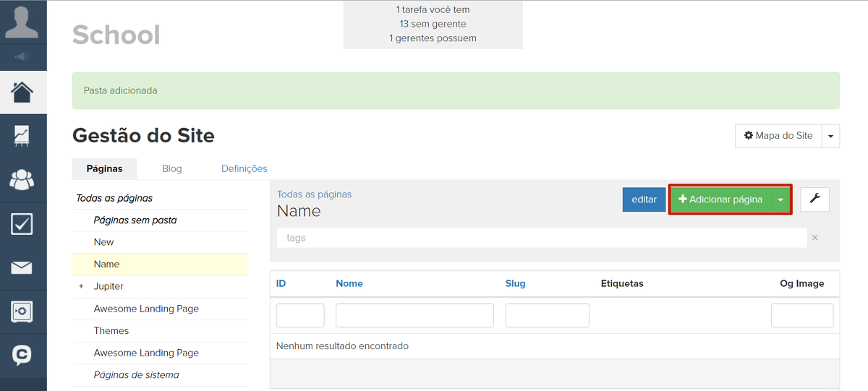Open the analytics chart icon
868x391 pixels.
click(x=22, y=136)
